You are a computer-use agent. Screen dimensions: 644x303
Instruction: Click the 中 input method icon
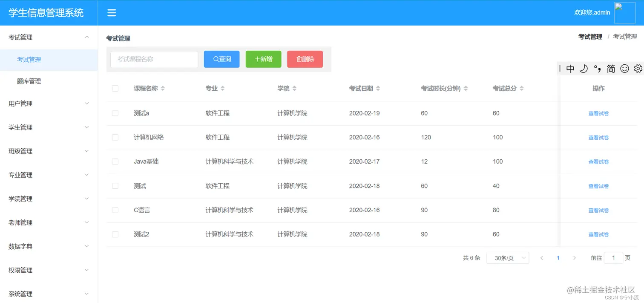[x=570, y=69]
